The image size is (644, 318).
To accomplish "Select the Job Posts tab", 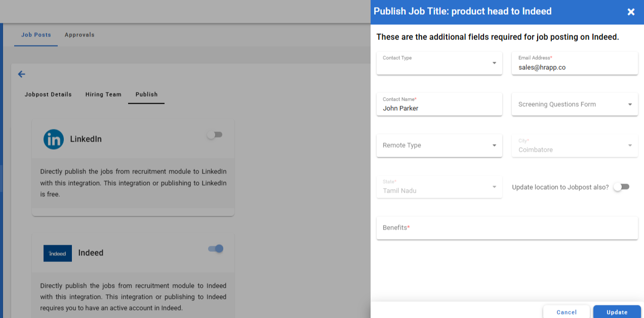I will point(36,35).
